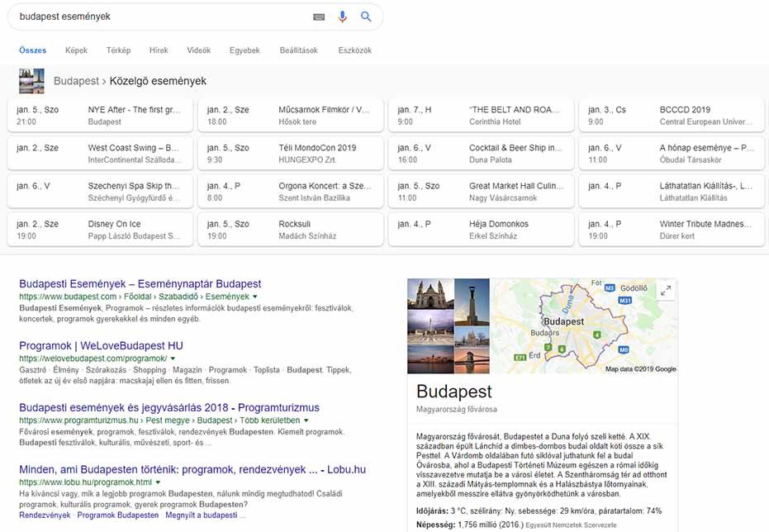Open the Beállítások menu
Screen dimensions: 769x532
pyautogui.click(x=298, y=50)
